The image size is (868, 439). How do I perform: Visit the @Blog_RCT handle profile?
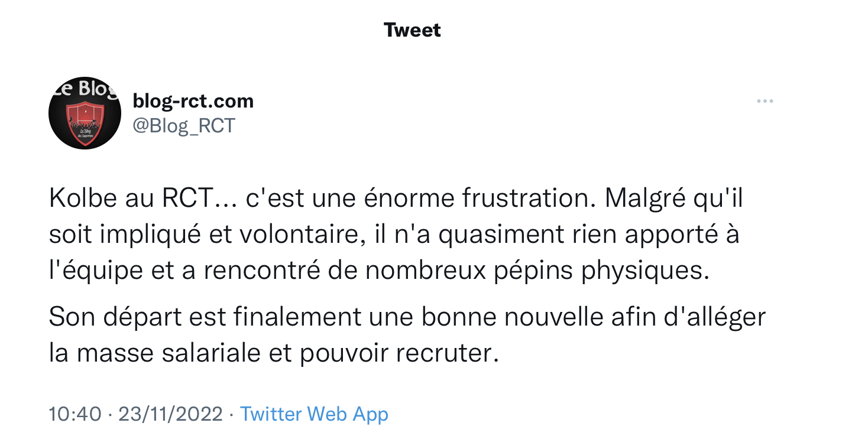tap(184, 125)
